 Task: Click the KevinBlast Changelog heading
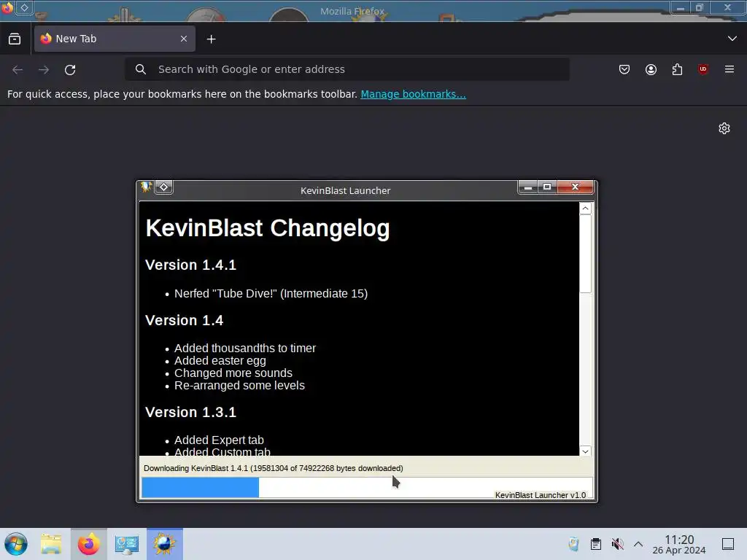tap(268, 228)
